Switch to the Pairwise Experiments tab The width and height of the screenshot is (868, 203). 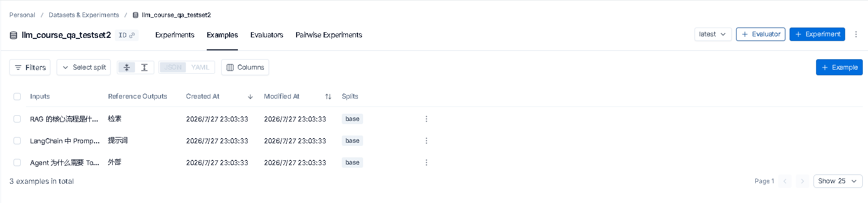click(x=329, y=35)
